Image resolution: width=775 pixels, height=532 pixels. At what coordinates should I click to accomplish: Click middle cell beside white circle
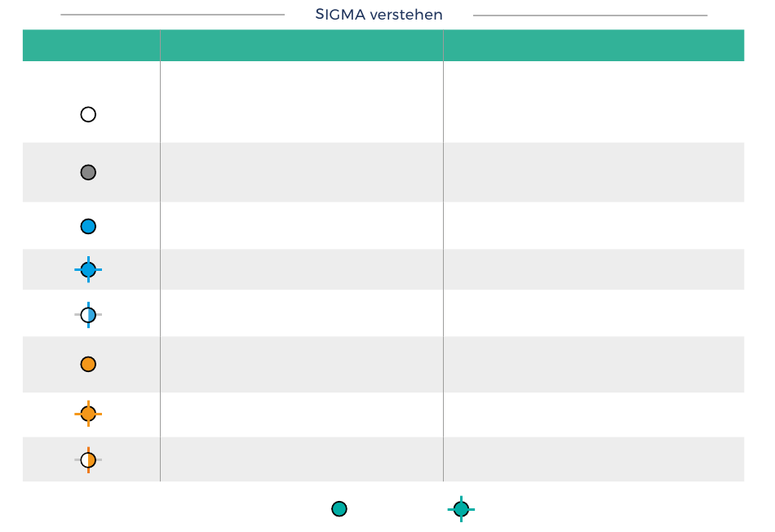click(302, 102)
